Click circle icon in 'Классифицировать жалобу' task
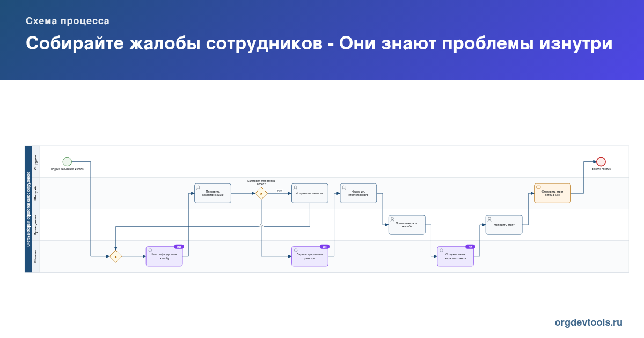This screenshot has height=338, width=644. (x=150, y=251)
